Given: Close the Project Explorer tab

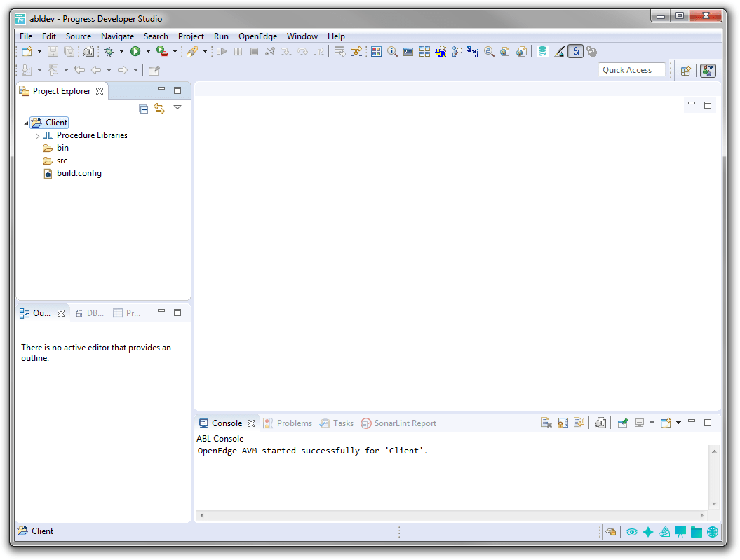Looking at the screenshot, I should (x=100, y=91).
